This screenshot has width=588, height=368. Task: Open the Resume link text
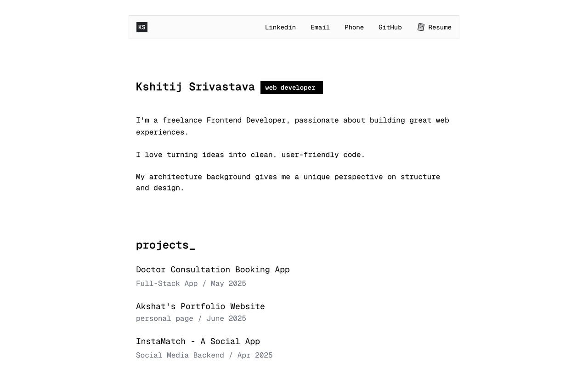coord(440,27)
